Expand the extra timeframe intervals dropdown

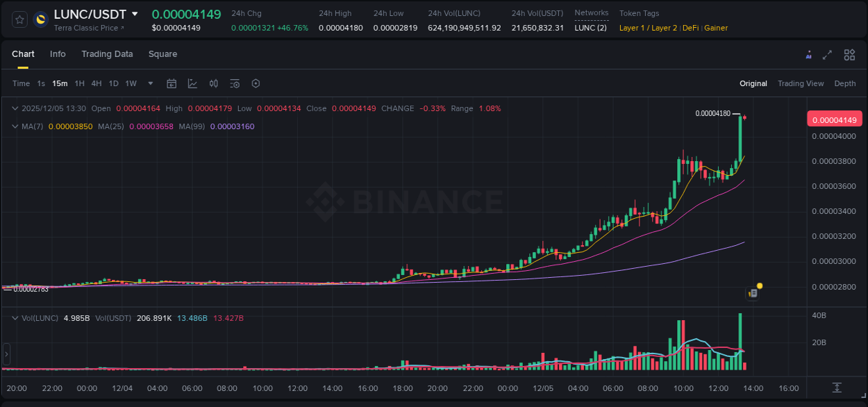point(149,83)
